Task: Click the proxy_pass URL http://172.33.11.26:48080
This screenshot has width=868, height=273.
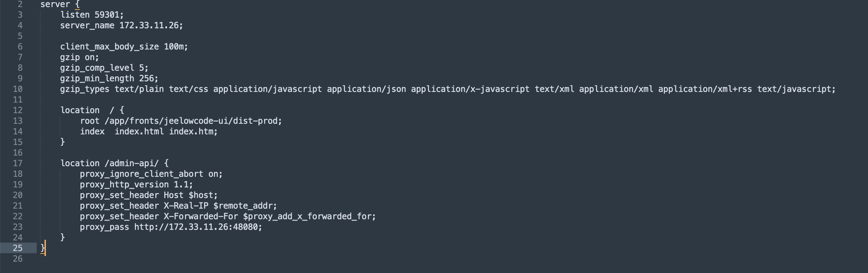Action: 197,227
